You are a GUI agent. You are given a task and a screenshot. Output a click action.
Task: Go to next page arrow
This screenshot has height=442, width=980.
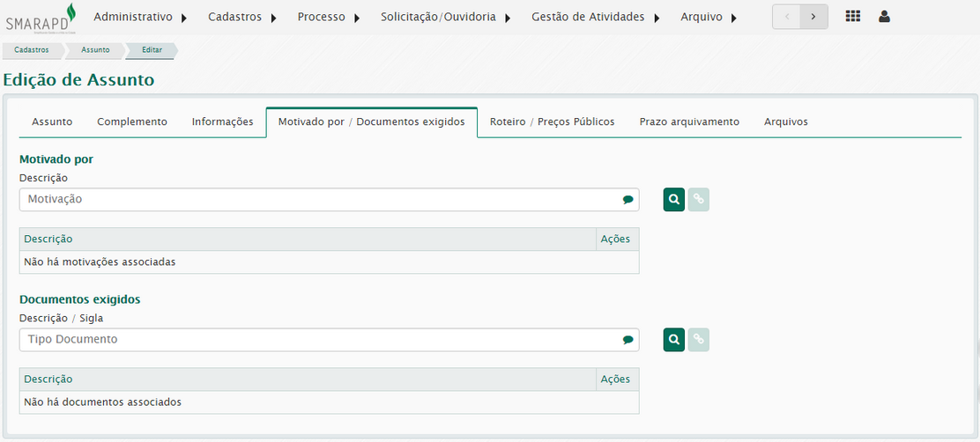click(813, 17)
